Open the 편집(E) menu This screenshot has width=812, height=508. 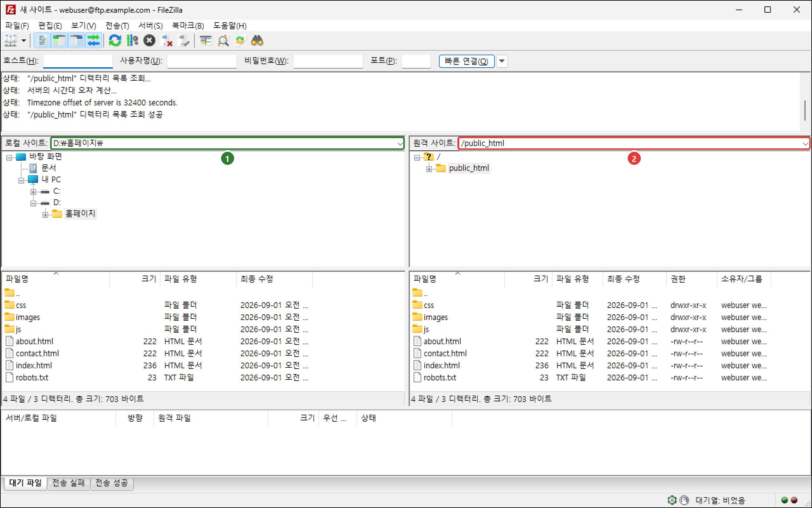pyautogui.click(x=50, y=25)
